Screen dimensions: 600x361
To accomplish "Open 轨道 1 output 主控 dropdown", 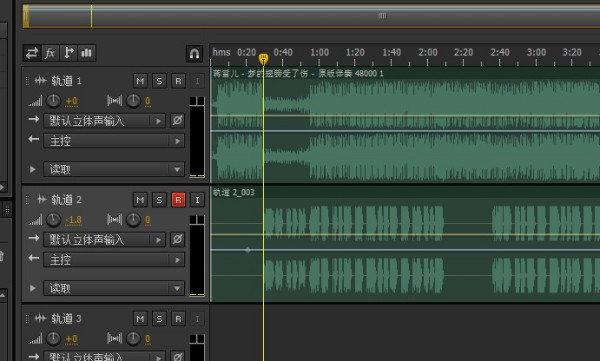I will tap(114, 141).
